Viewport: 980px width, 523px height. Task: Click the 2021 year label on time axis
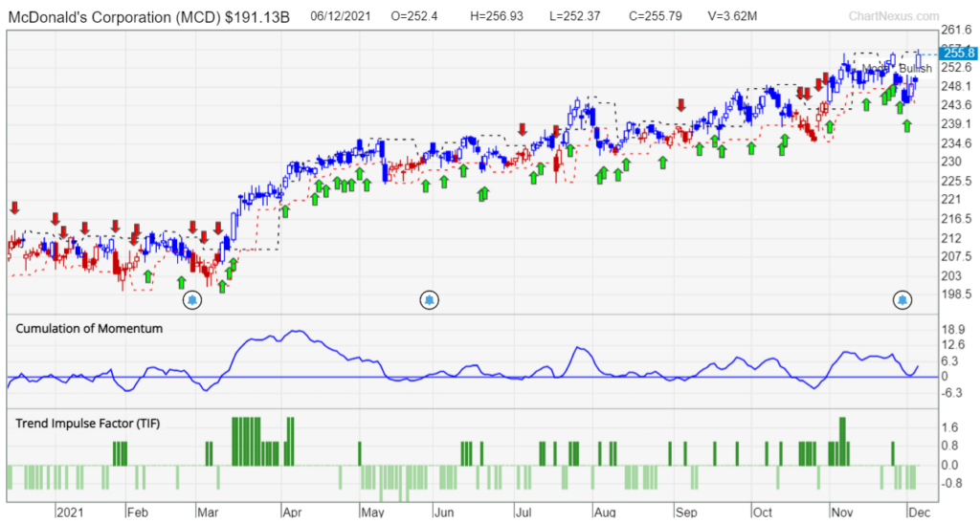coord(69,512)
